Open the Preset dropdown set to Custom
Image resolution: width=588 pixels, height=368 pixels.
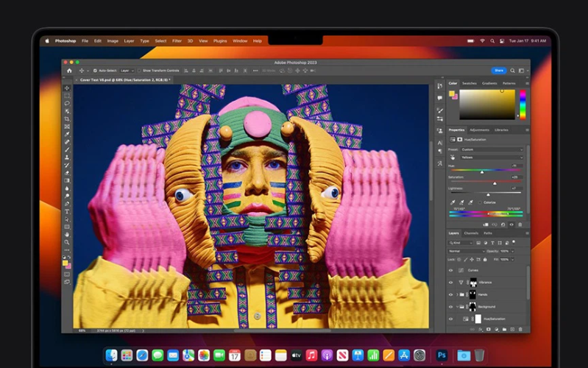coord(492,149)
